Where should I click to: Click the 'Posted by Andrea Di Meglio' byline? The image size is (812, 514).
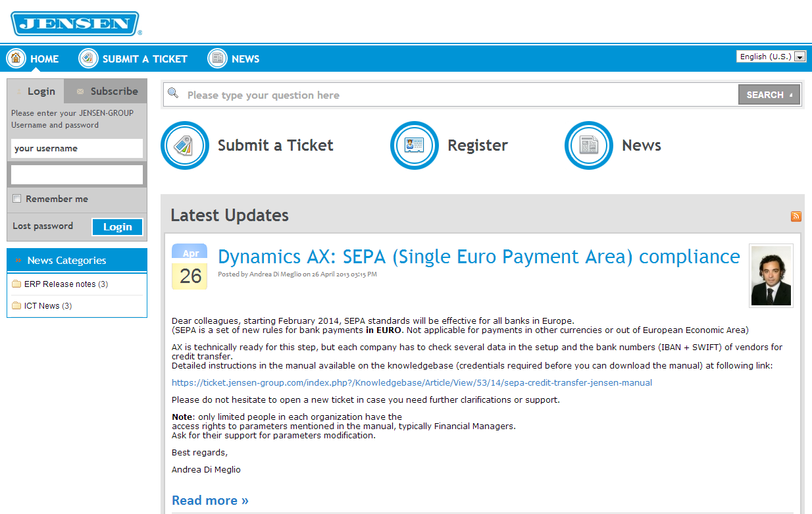[x=297, y=274]
